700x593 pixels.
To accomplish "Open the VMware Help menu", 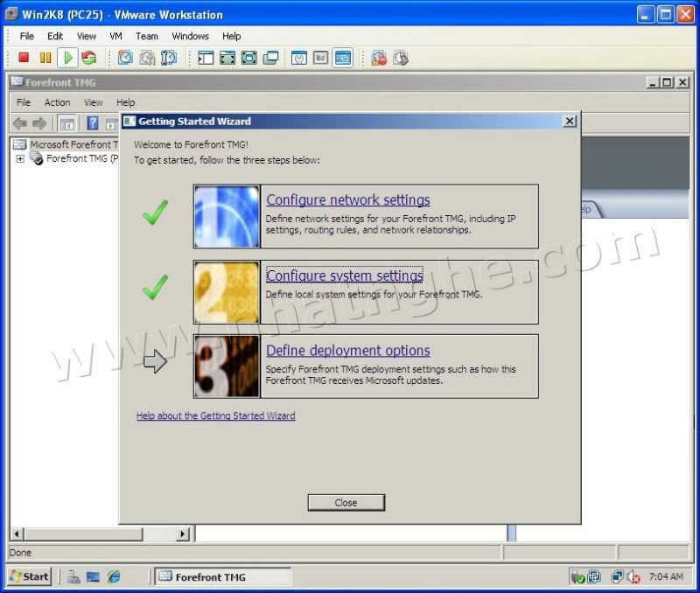I will tap(231, 36).
